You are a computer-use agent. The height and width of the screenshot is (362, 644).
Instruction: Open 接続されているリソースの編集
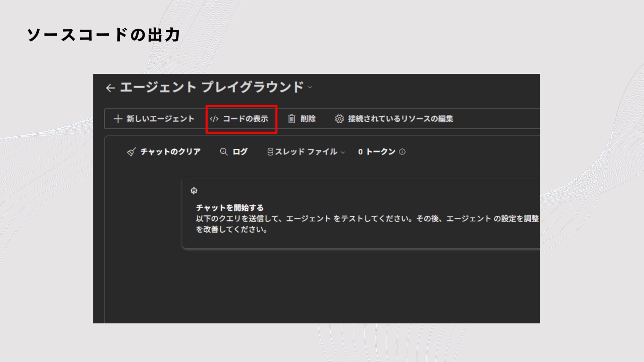400,119
